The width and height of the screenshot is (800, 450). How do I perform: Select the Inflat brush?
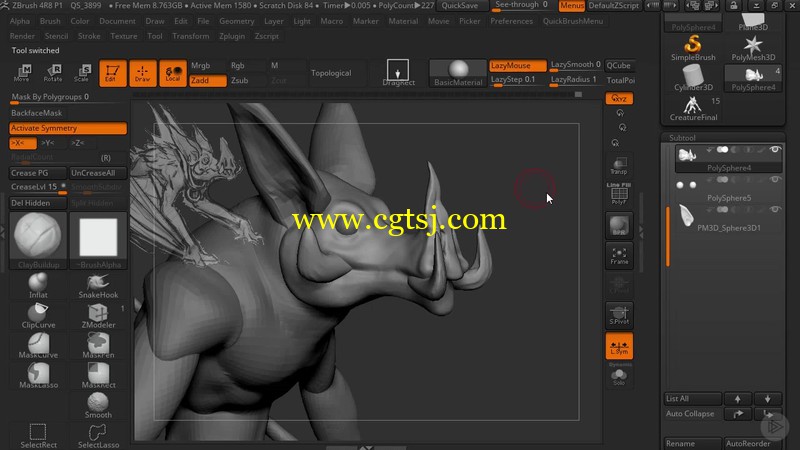(38, 285)
